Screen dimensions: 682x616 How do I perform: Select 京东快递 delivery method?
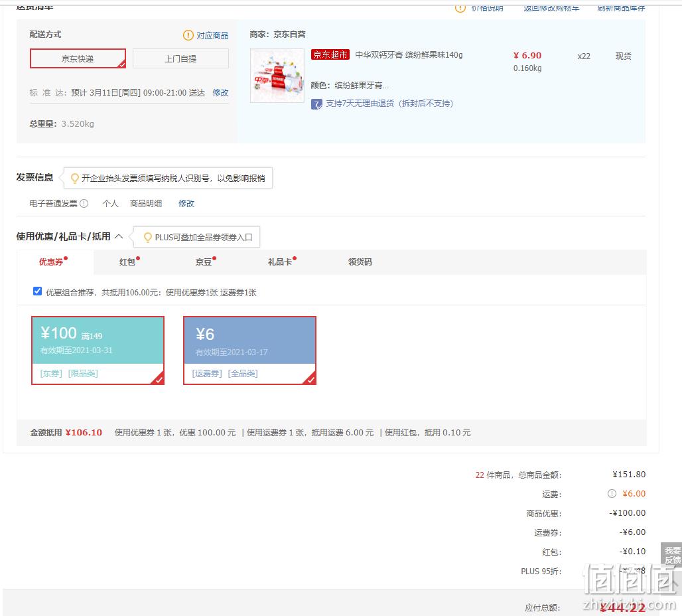pos(78,58)
